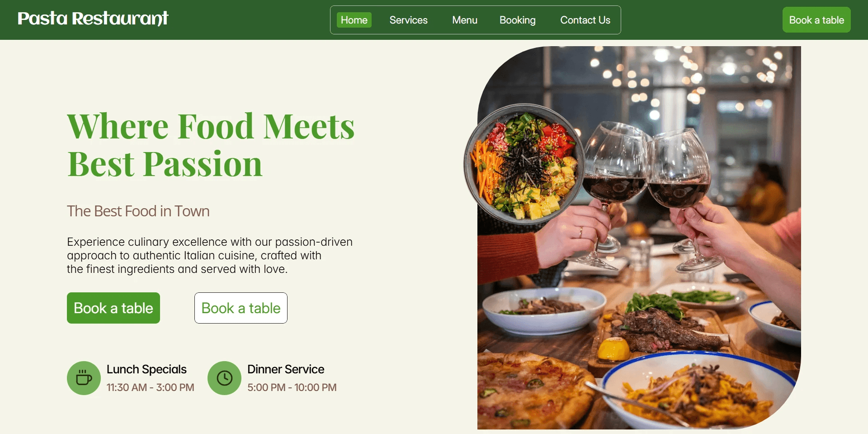Click the Where Food Meets Best Passion heading

(211, 145)
